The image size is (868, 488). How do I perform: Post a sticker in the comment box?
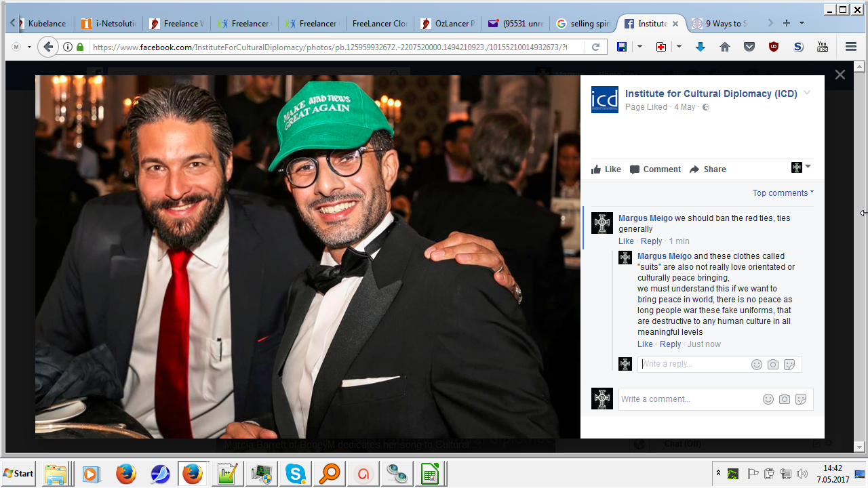point(801,399)
